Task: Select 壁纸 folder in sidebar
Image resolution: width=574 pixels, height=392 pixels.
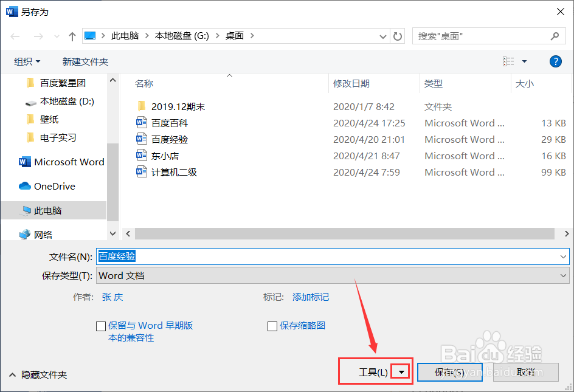Action: [43, 119]
